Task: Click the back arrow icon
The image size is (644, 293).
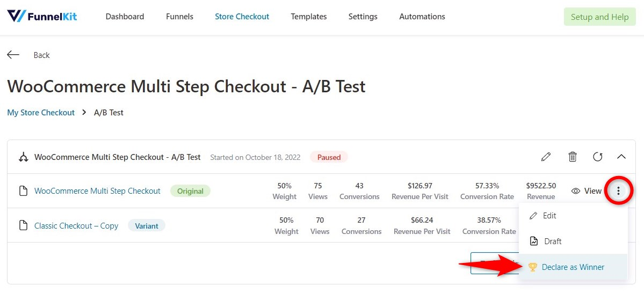Action: click(x=13, y=55)
